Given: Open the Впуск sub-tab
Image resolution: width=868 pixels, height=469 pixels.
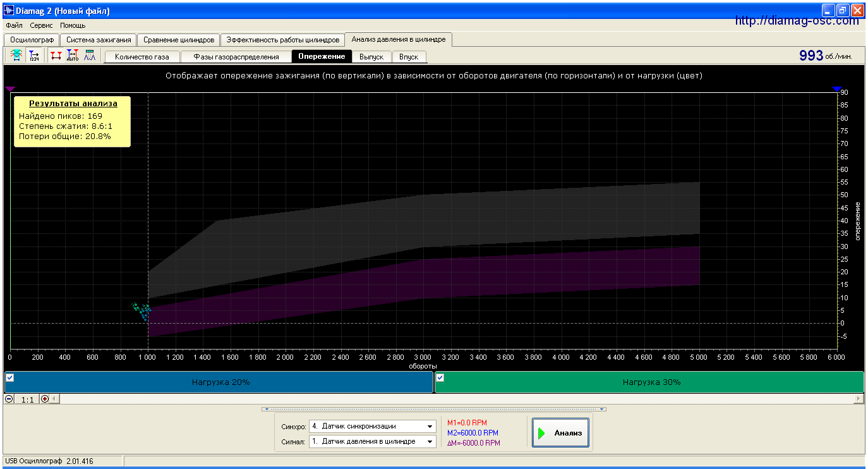Looking at the screenshot, I should pyautogui.click(x=409, y=57).
